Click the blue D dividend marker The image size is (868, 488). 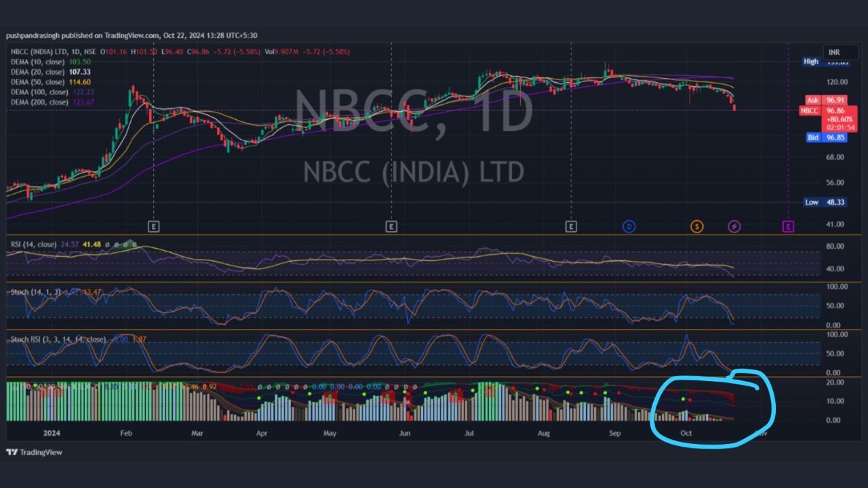click(x=629, y=226)
